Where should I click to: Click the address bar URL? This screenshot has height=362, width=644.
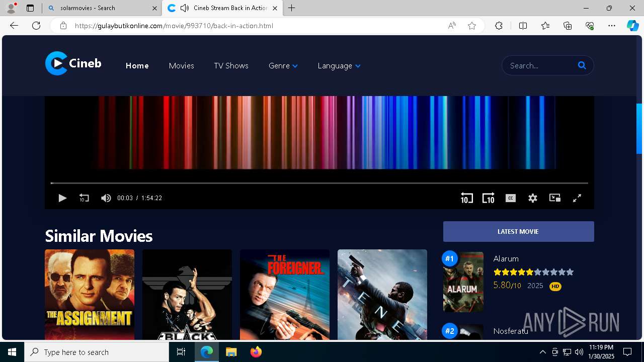(174, 26)
